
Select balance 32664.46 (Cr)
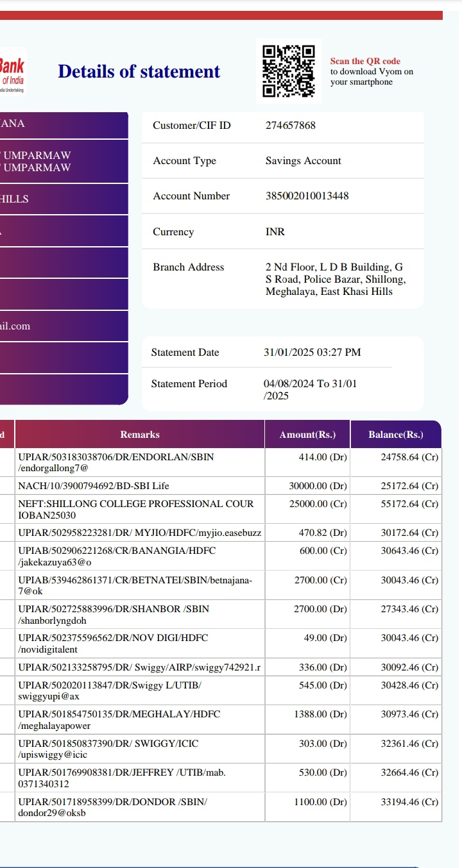(409, 772)
